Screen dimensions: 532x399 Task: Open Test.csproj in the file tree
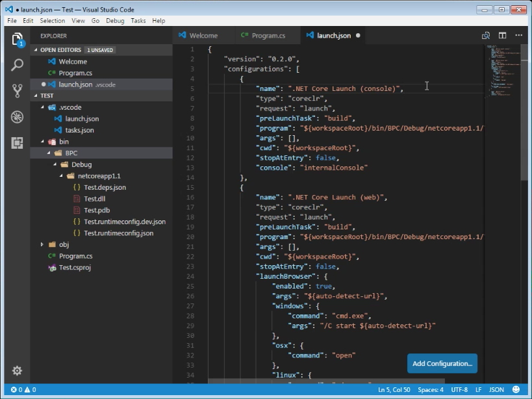pyautogui.click(x=101, y=267)
